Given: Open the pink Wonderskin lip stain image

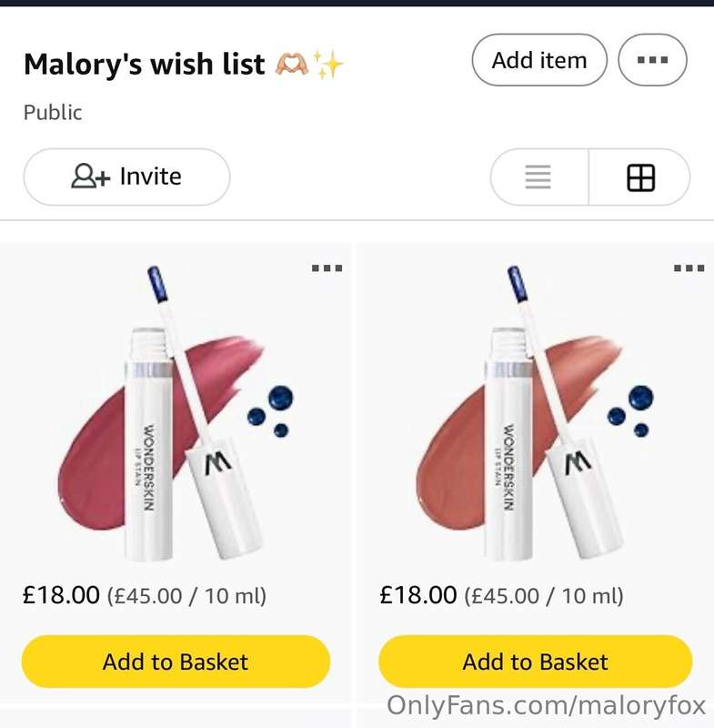Looking at the screenshot, I should (x=176, y=413).
